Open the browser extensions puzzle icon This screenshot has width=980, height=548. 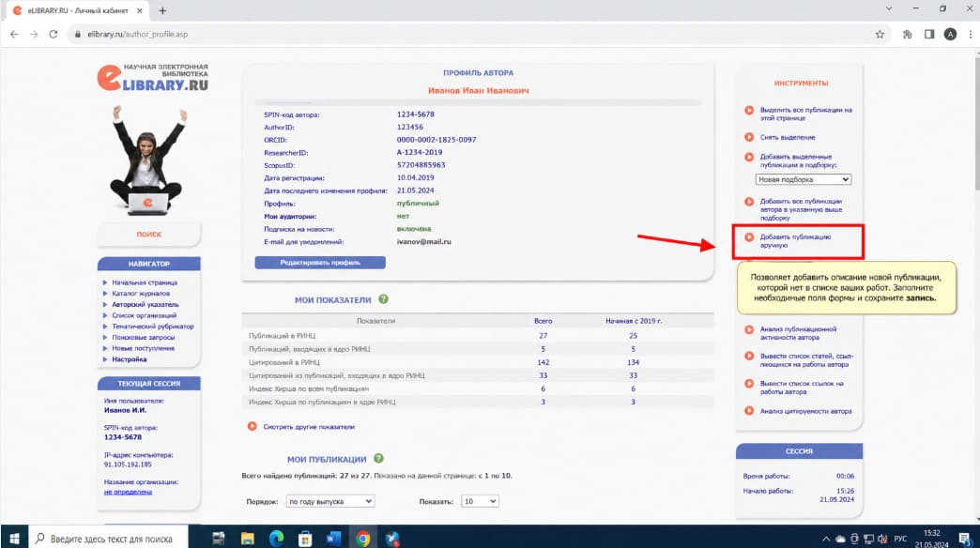point(907,35)
